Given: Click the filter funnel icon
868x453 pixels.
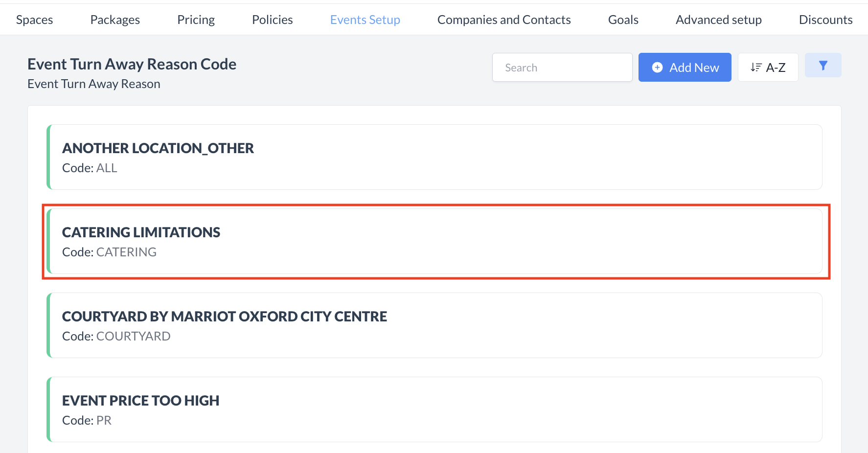Looking at the screenshot, I should 823,66.
